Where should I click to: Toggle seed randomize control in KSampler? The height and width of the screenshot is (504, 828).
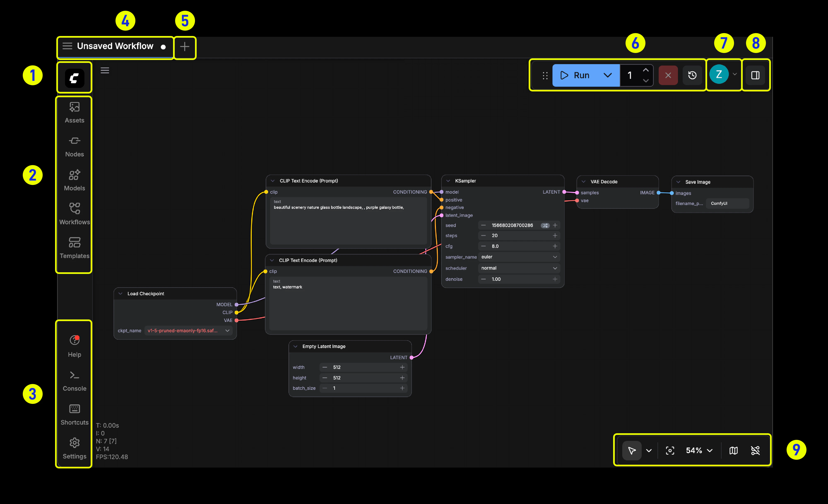click(x=545, y=225)
